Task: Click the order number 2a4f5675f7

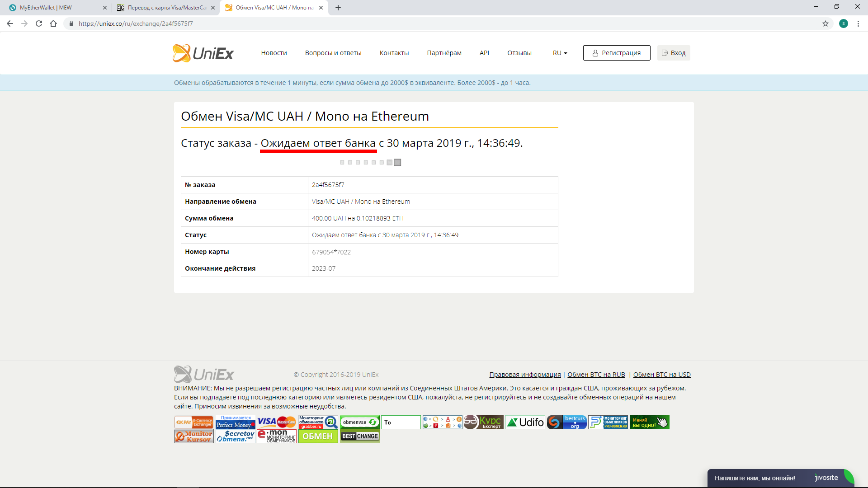Action: [x=328, y=185]
